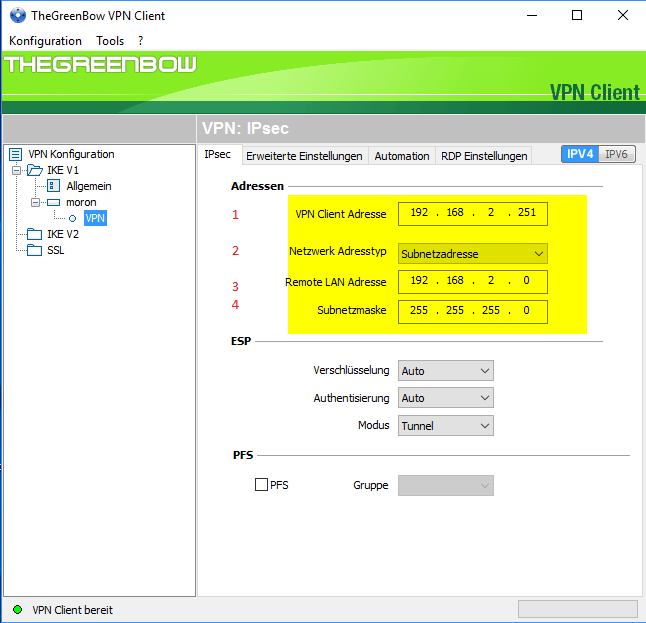Image resolution: width=646 pixels, height=623 pixels.
Task: Click the VPN Konfiguration list icon
Action: pos(15,155)
